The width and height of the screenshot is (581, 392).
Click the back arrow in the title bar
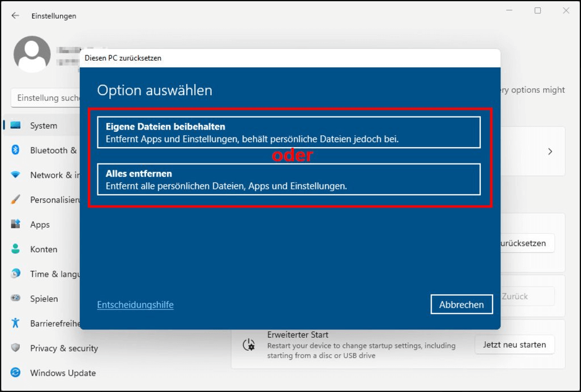[15, 15]
